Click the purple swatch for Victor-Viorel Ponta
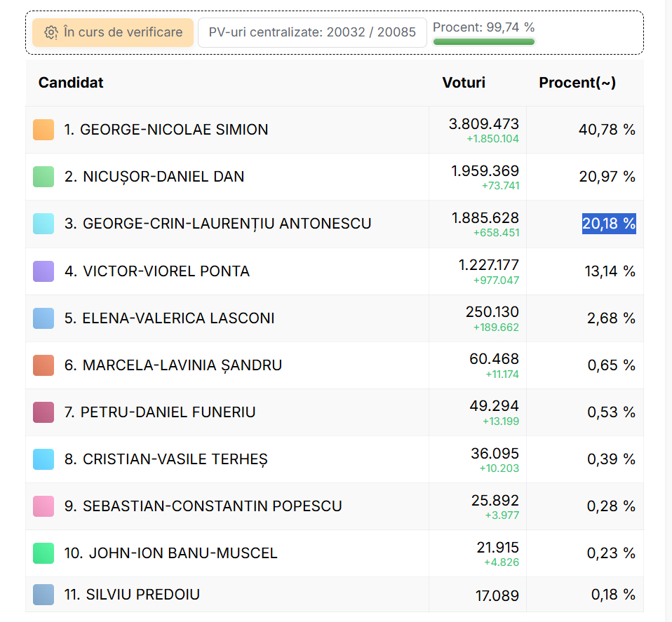Viewport: 672px width, 622px height. 43,271
